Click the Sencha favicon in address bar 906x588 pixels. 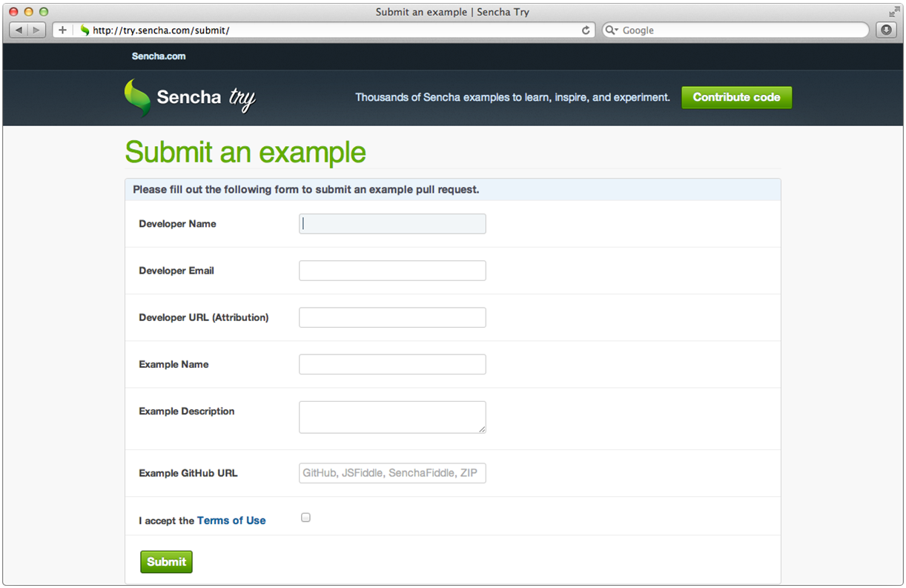pyautogui.click(x=85, y=30)
